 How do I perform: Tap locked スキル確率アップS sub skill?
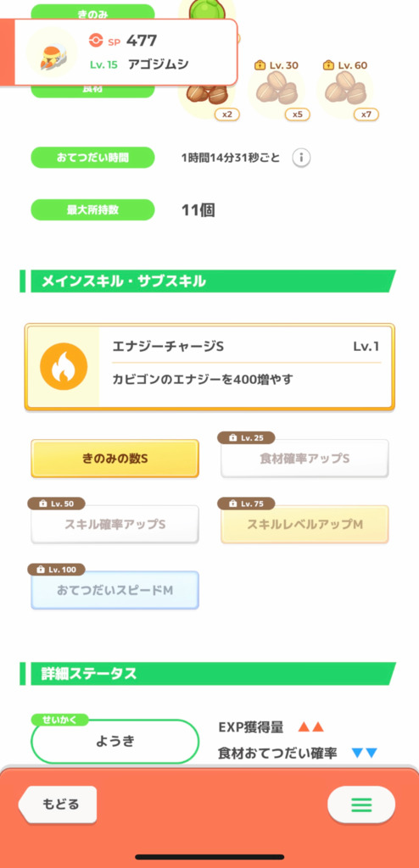pos(115,524)
